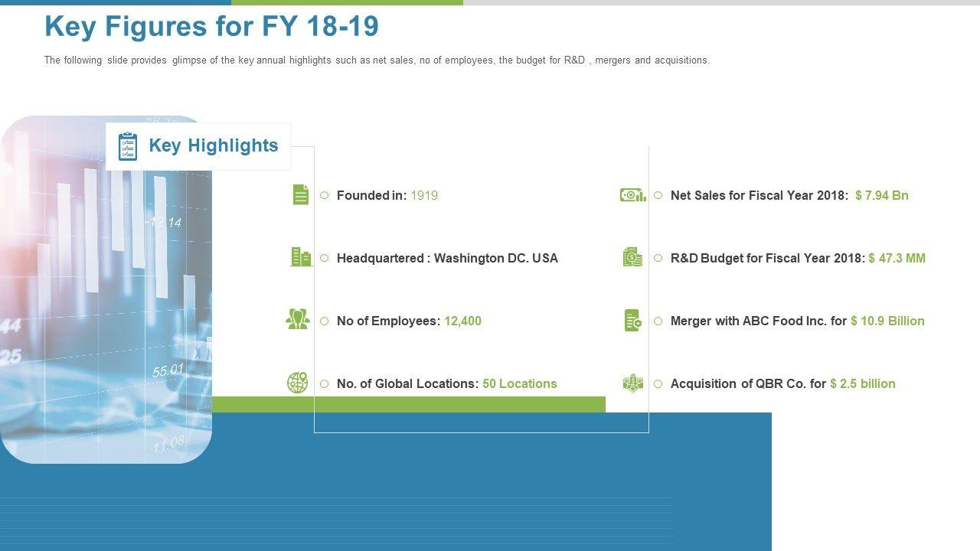Image resolution: width=980 pixels, height=551 pixels.
Task: Select the label No of Employees:
Action: point(389,321)
